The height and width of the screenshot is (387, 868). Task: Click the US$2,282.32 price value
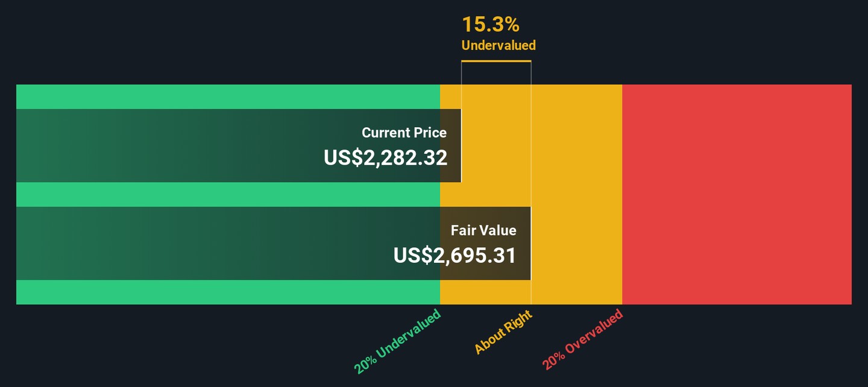click(385, 158)
